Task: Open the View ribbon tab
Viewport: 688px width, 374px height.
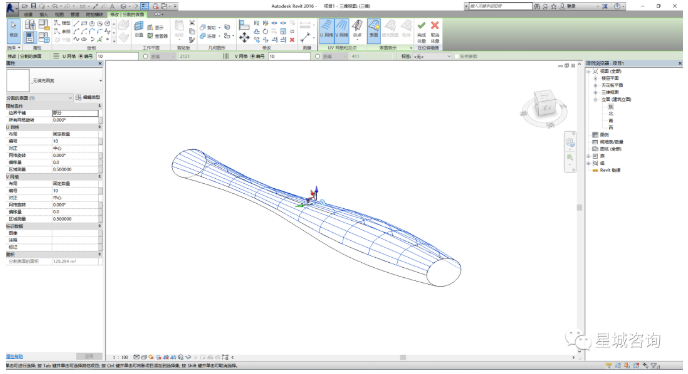Action: click(x=59, y=14)
